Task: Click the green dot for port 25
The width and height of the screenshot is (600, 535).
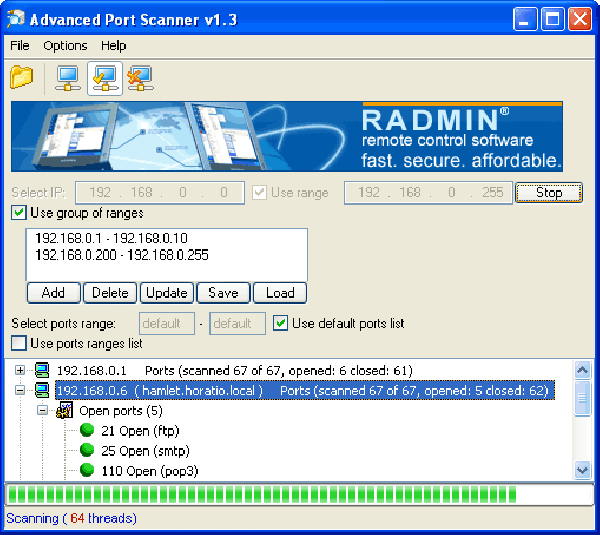Action: tap(87, 450)
